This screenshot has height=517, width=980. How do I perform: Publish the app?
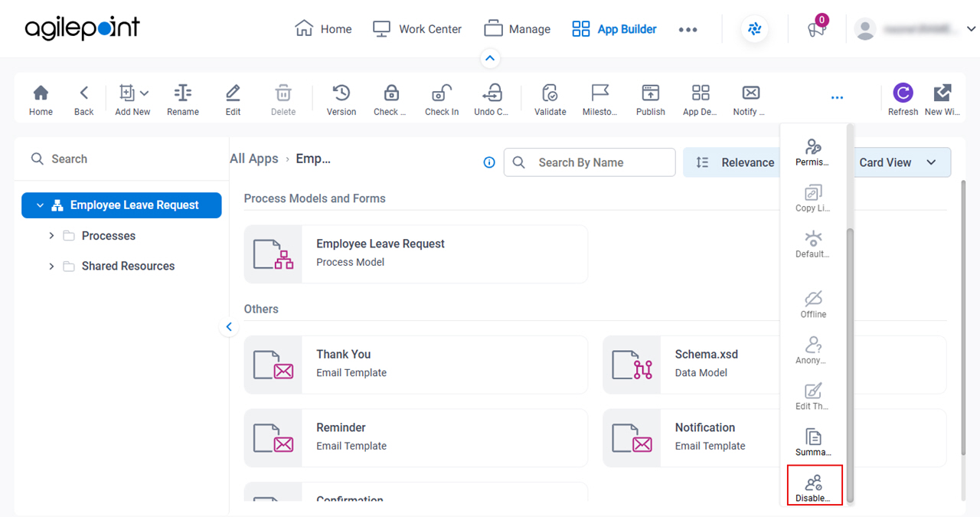tap(650, 100)
